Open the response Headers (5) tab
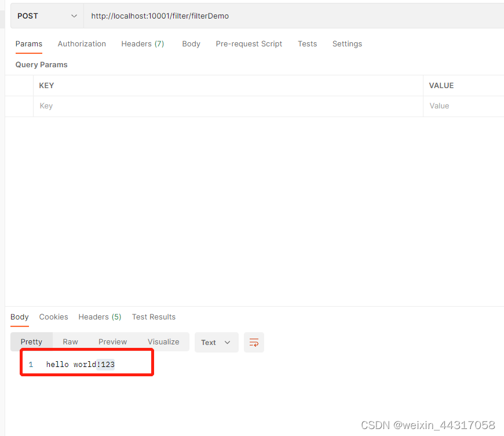This screenshot has height=436, width=504. 99,317
